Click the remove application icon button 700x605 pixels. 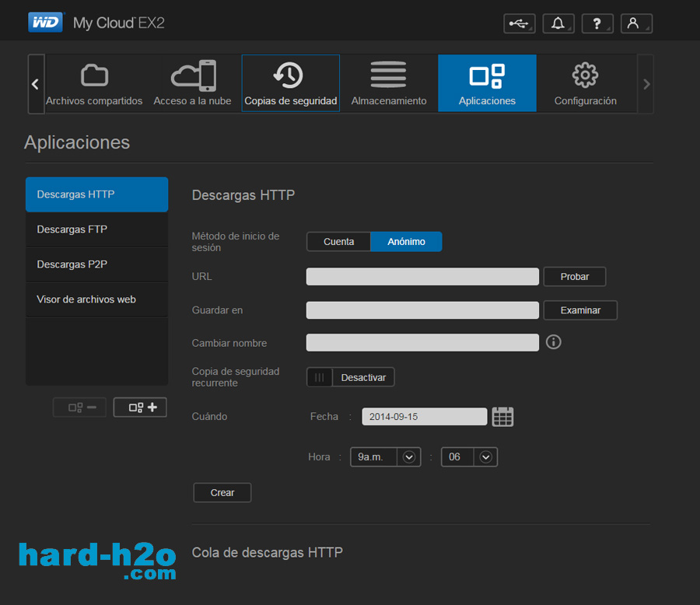(80, 407)
